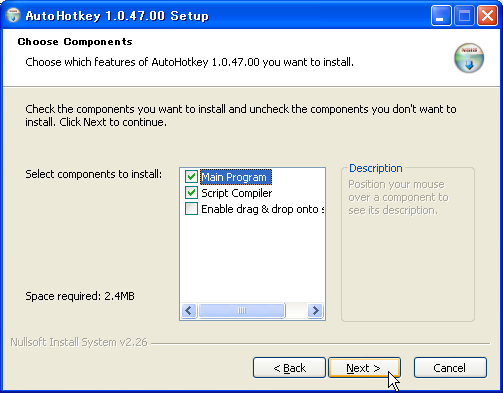Image resolution: width=503 pixels, height=393 pixels.
Task: Cancel the AutoHotkey installation
Action: pyautogui.click(x=450, y=368)
